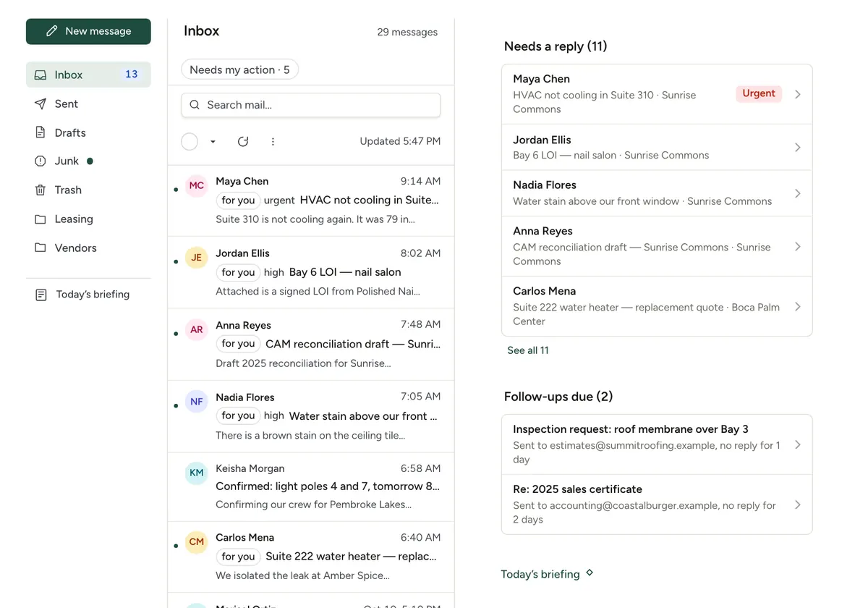Image resolution: width=868 pixels, height=608 pixels.
Task: Expand Carlos Mena's water heater chevron
Action: [798, 307]
